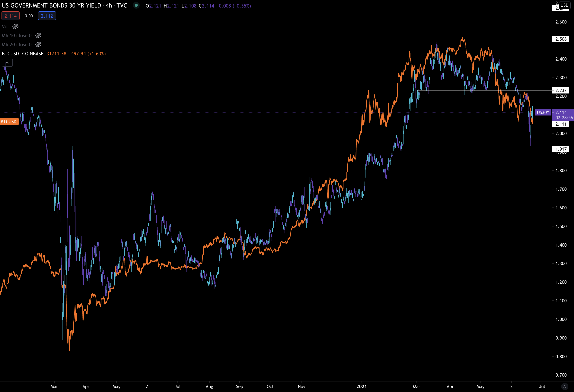Click the purple US30Y price label
The width and height of the screenshot is (574, 392).
point(543,112)
